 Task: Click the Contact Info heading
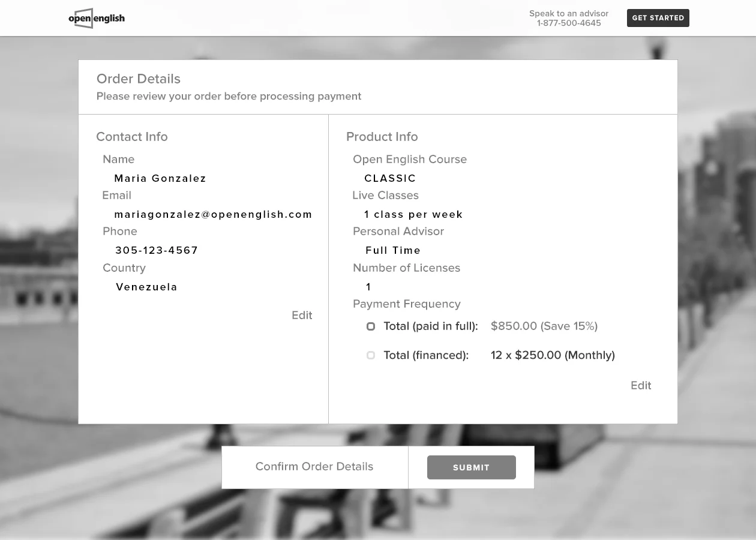click(132, 137)
